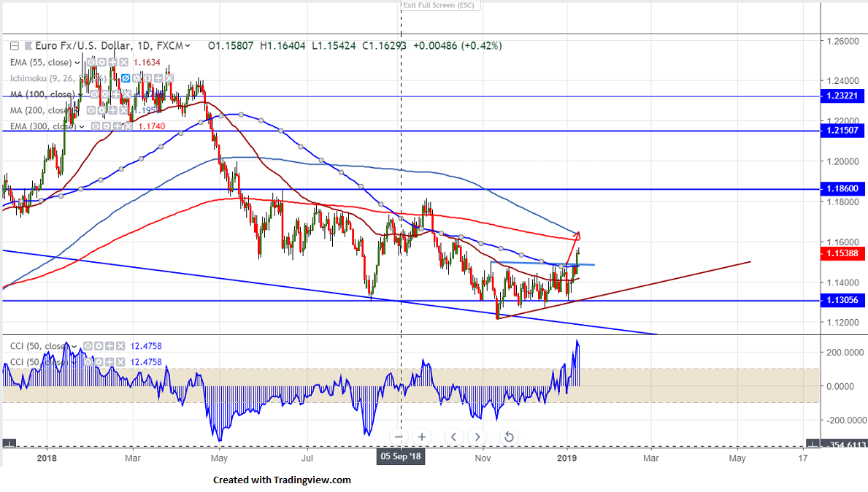Hide the EMA (300, close) indicator

coord(95,126)
